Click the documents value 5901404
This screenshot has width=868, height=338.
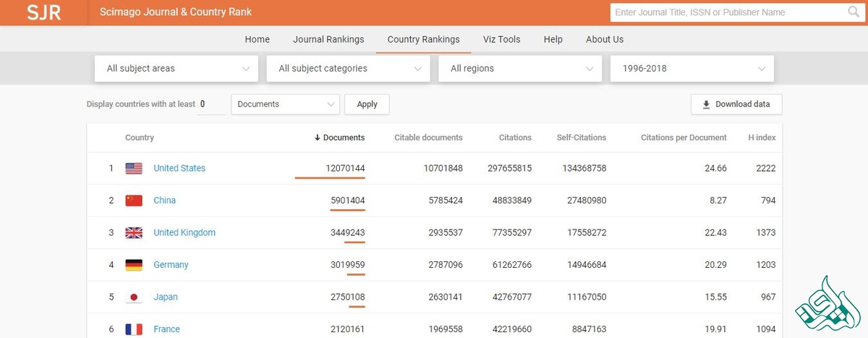348,200
